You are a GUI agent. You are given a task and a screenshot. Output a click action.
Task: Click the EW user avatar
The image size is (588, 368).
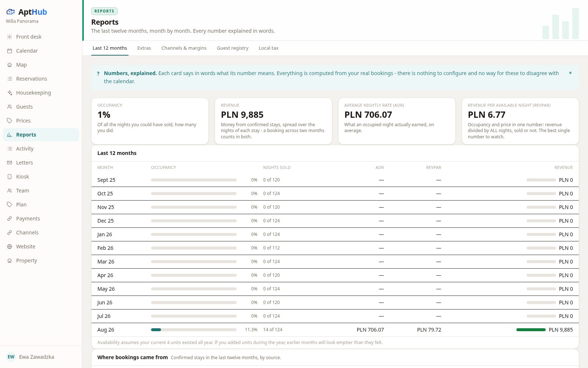[x=11, y=357]
